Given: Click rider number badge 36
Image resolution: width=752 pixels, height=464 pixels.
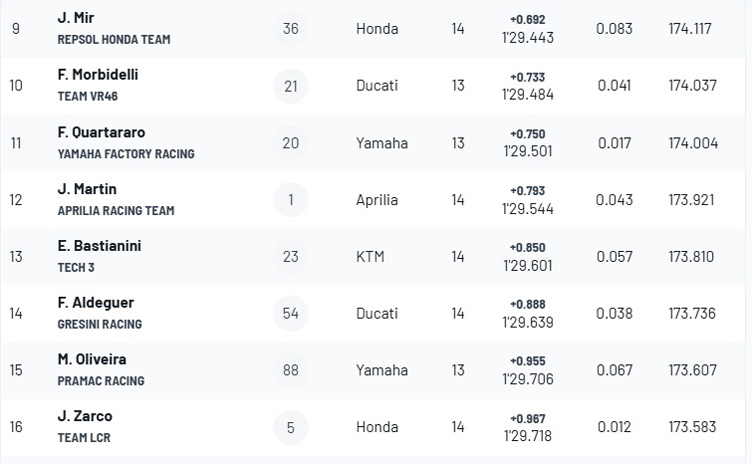Looking at the screenshot, I should [x=291, y=29].
